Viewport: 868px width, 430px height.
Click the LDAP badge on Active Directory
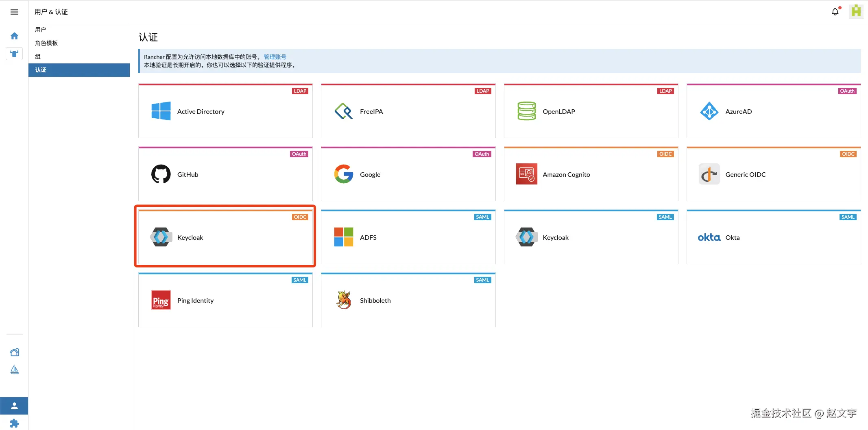click(x=300, y=91)
